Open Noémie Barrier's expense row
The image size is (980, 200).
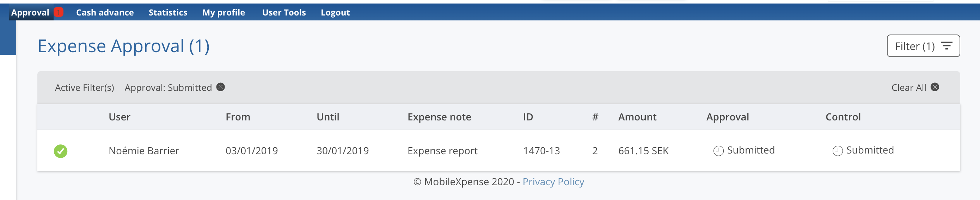click(x=144, y=151)
